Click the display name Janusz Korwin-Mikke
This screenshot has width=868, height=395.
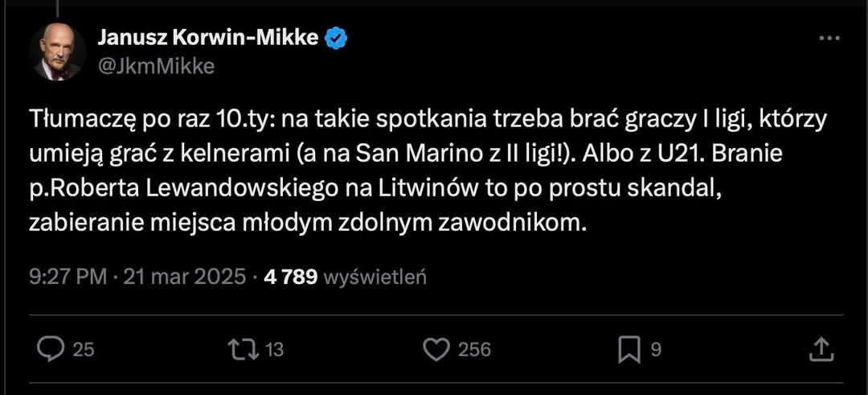pyautogui.click(x=207, y=39)
